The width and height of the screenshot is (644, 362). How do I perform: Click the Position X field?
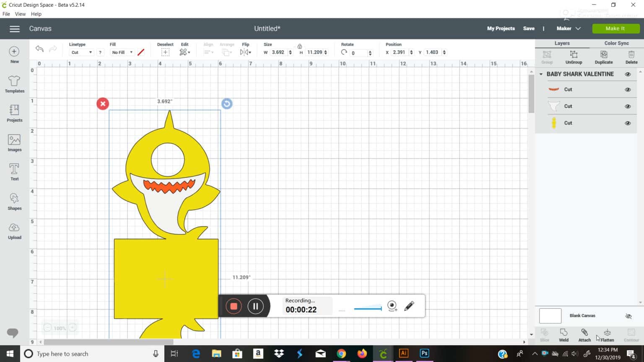click(399, 52)
